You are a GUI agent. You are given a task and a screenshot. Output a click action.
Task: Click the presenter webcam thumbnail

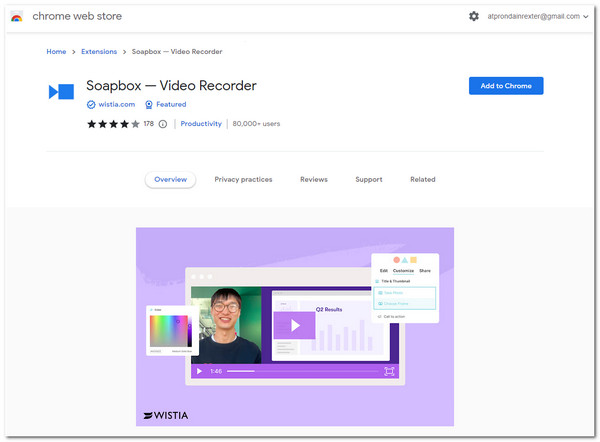point(226,325)
